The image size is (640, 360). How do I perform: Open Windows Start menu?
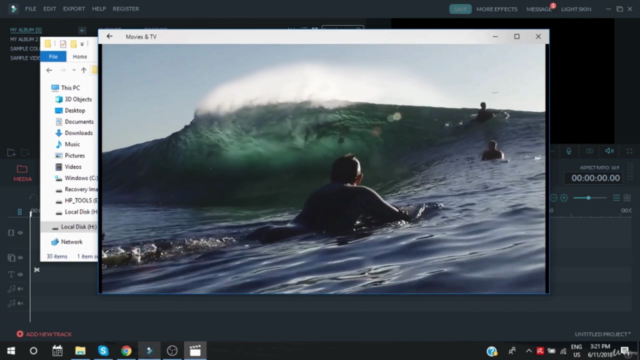point(11,351)
